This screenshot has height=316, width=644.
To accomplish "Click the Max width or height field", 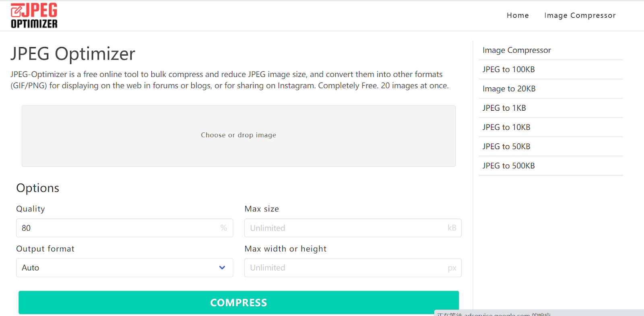I will [x=353, y=268].
